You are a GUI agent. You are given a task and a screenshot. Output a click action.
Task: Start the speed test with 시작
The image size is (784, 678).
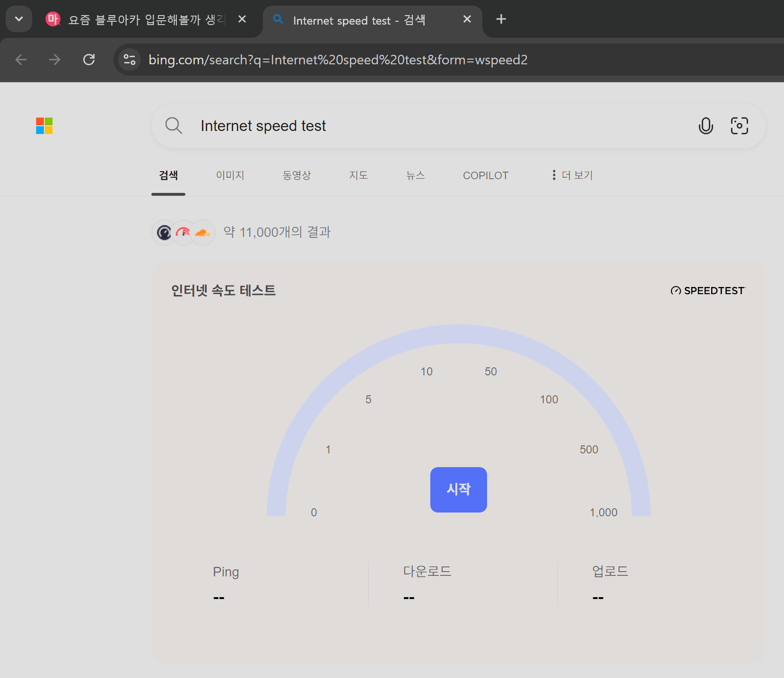(458, 489)
